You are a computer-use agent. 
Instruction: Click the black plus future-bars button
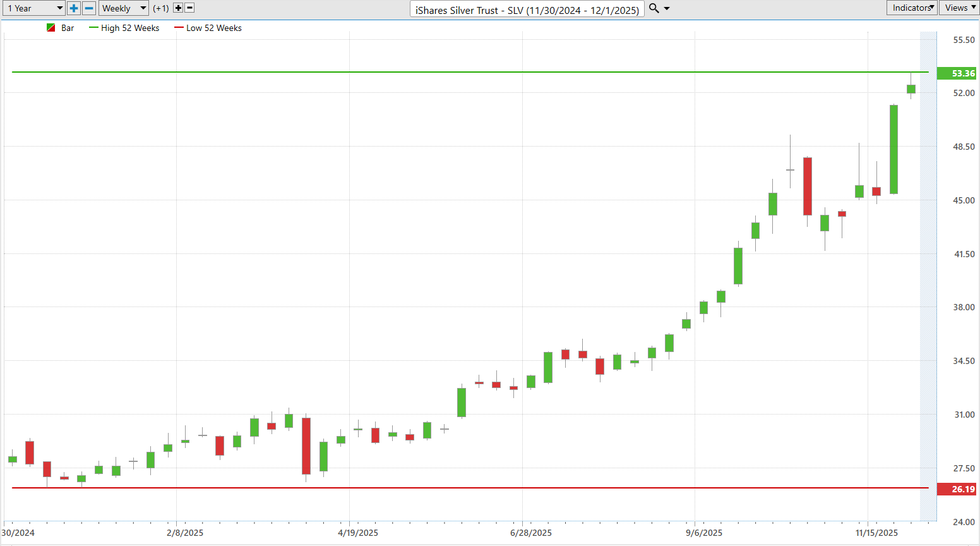pyautogui.click(x=178, y=8)
